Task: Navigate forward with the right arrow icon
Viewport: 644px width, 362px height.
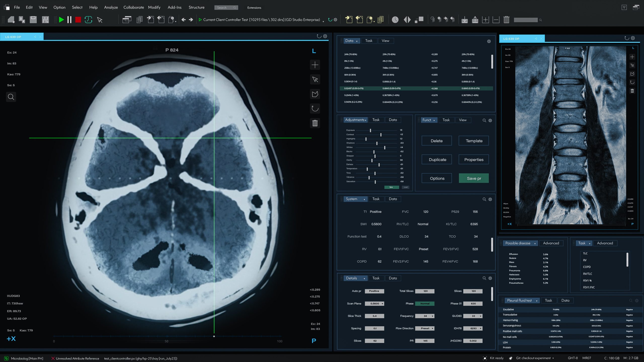Action: coord(191,20)
